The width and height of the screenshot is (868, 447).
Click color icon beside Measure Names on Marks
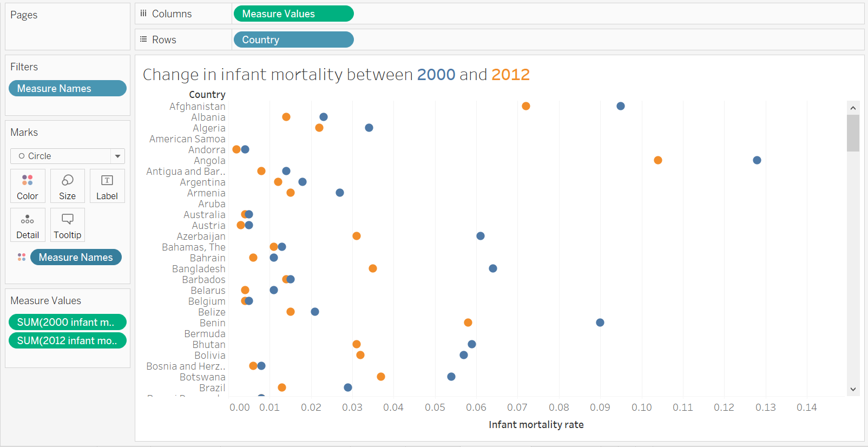pyautogui.click(x=21, y=257)
